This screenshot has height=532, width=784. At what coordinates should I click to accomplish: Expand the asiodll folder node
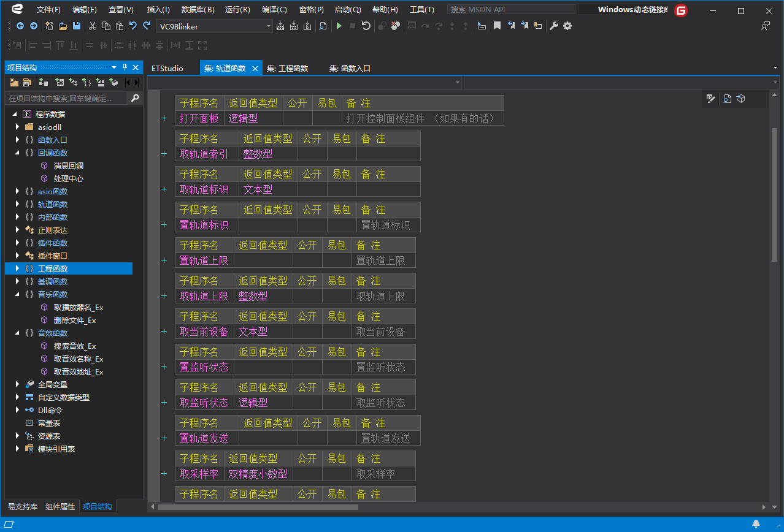[17, 127]
